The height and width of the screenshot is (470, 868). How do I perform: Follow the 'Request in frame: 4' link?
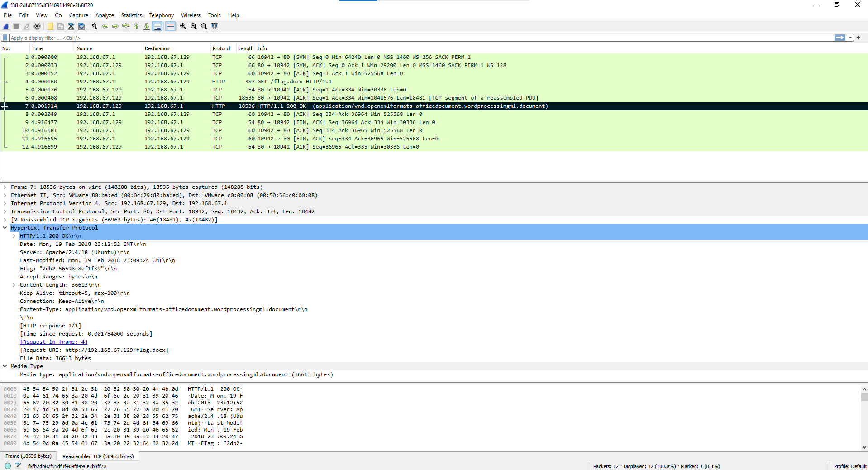pos(53,342)
